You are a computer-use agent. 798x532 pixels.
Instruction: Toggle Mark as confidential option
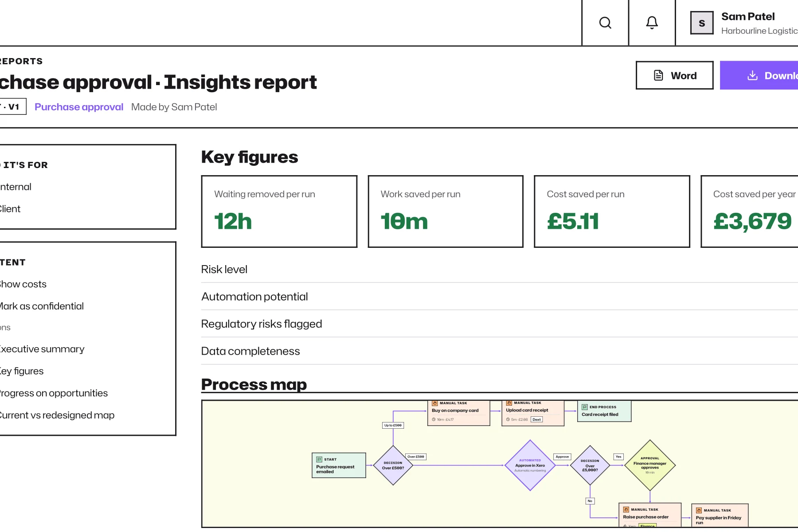click(42, 306)
